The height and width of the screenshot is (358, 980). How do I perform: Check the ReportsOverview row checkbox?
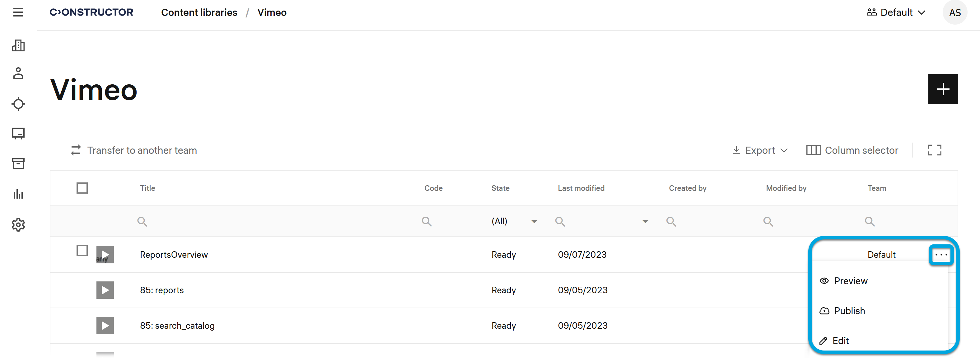[82, 251]
